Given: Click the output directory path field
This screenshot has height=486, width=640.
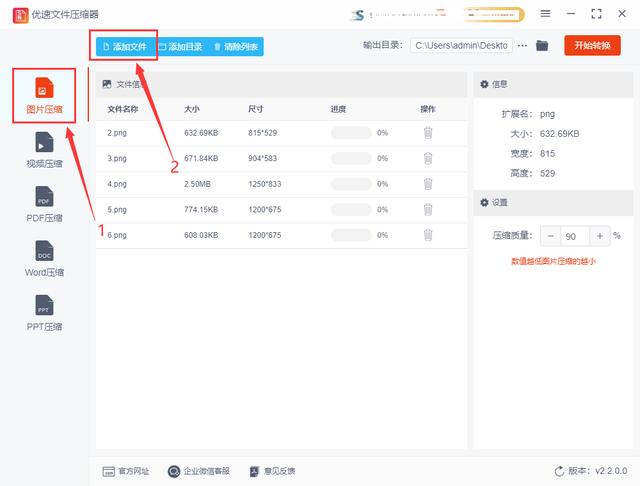Looking at the screenshot, I should pyautogui.click(x=461, y=45).
